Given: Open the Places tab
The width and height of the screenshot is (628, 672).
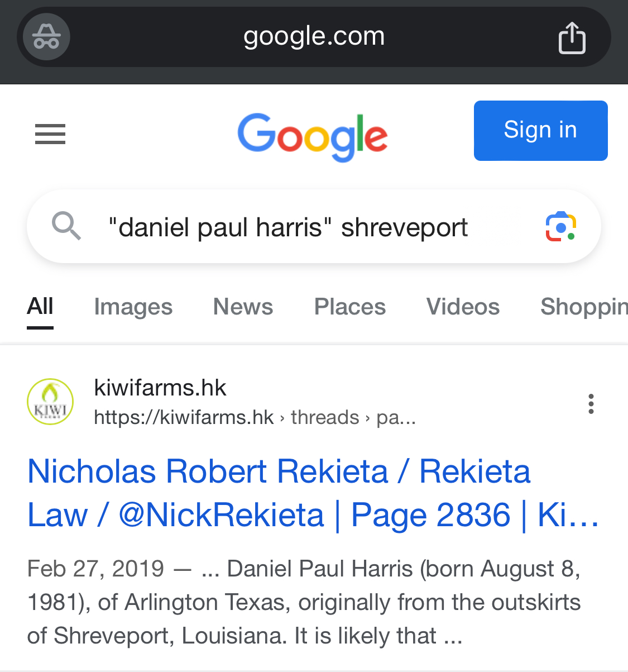Looking at the screenshot, I should pyautogui.click(x=350, y=307).
